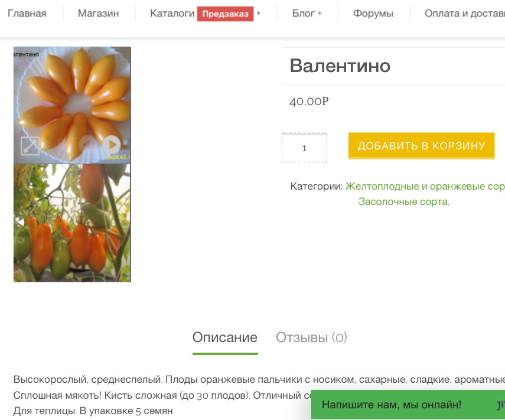Open the Блог menu item
Image resolution: width=505 pixels, height=420 pixels.
303,14
